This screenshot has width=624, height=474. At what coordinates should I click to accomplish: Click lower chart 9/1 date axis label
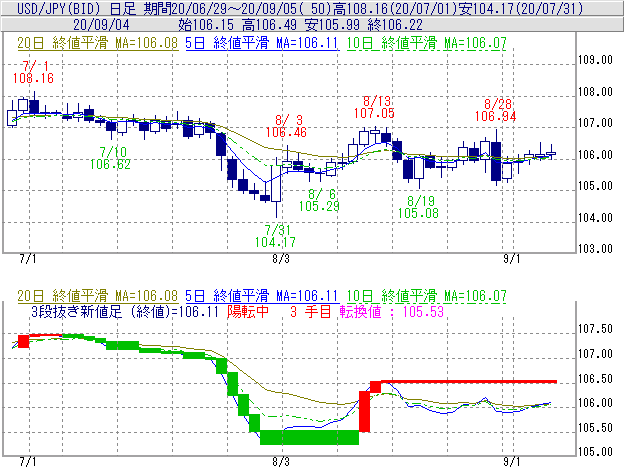click(512, 462)
